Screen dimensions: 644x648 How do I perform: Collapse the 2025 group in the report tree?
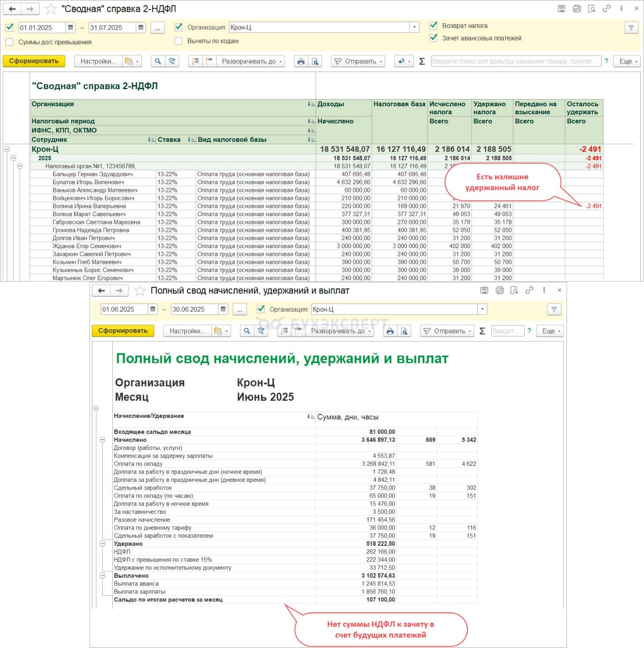click(x=13, y=158)
